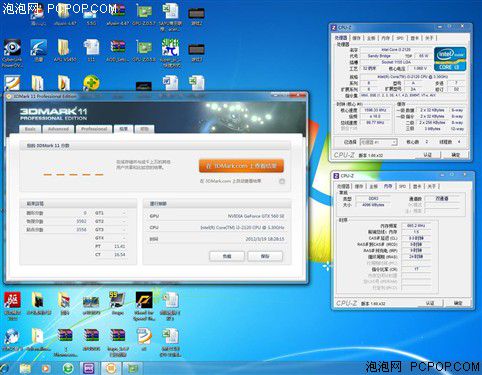Viewport: 482px width, 375px height.
Task: Expand the processor selection dropdown in CPU-Z
Action: coord(394,142)
